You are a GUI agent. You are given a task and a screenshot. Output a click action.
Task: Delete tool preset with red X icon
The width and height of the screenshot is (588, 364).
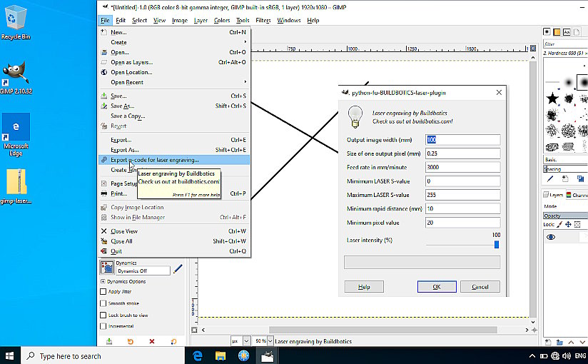[152, 341]
